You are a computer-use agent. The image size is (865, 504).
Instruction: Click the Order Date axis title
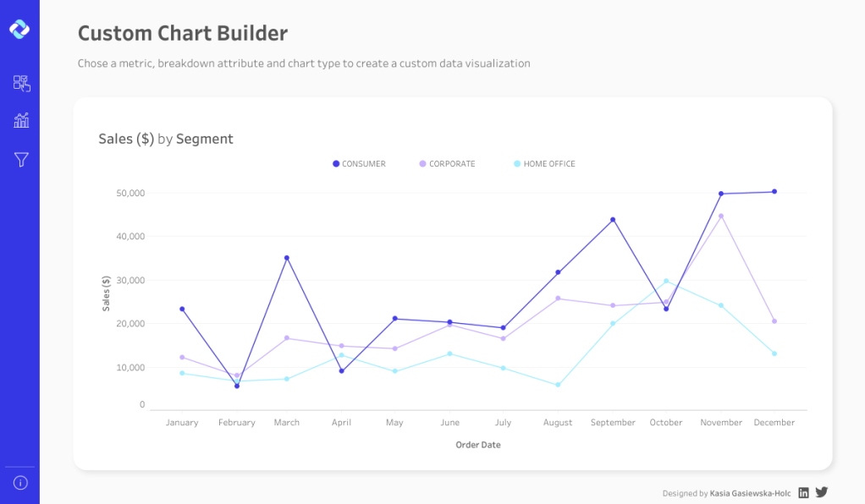478,445
